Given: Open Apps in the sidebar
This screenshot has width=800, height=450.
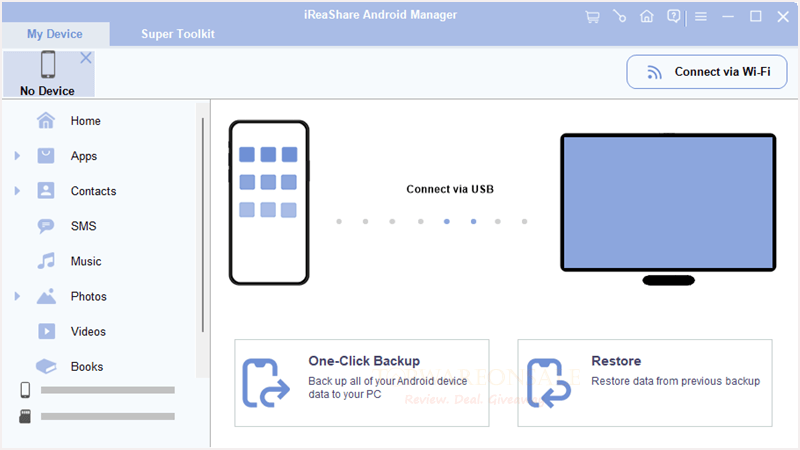Looking at the screenshot, I should [x=84, y=156].
